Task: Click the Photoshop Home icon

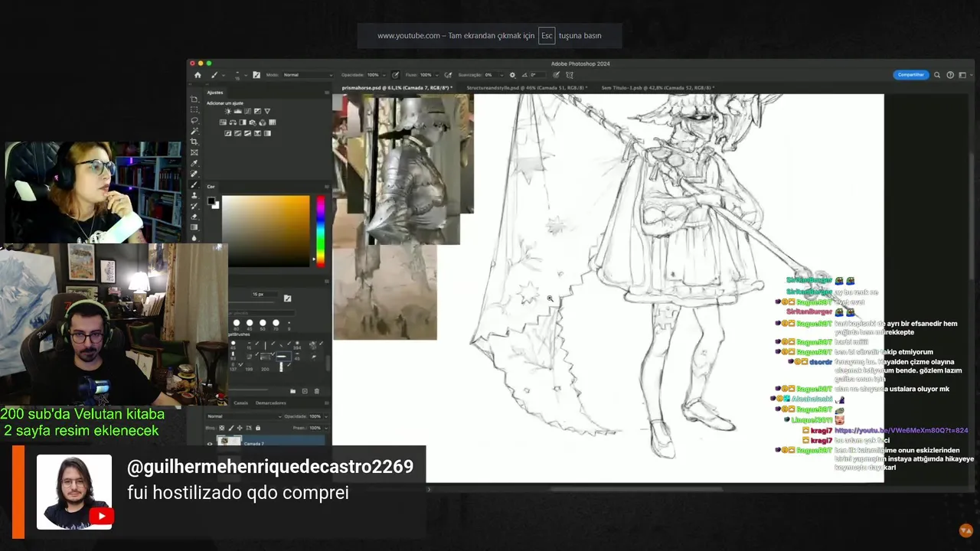Action: [x=198, y=75]
